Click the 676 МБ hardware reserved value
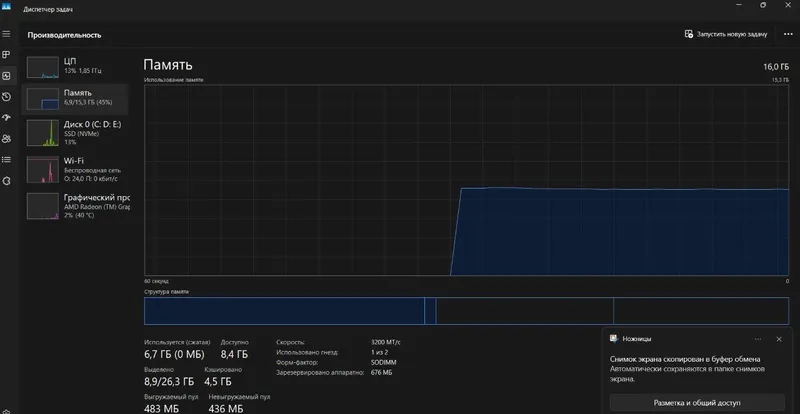This screenshot has width=800, height=414. click(x=382, y=373)
